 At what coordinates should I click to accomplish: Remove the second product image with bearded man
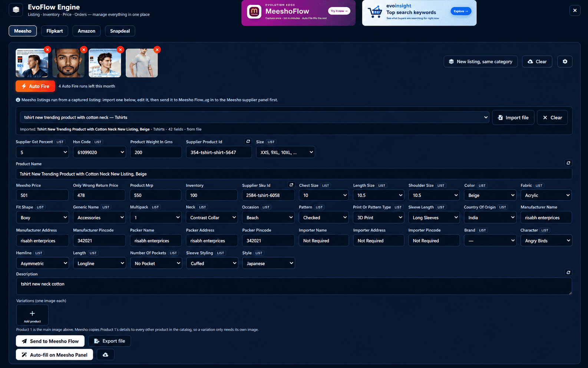point(84,50)
